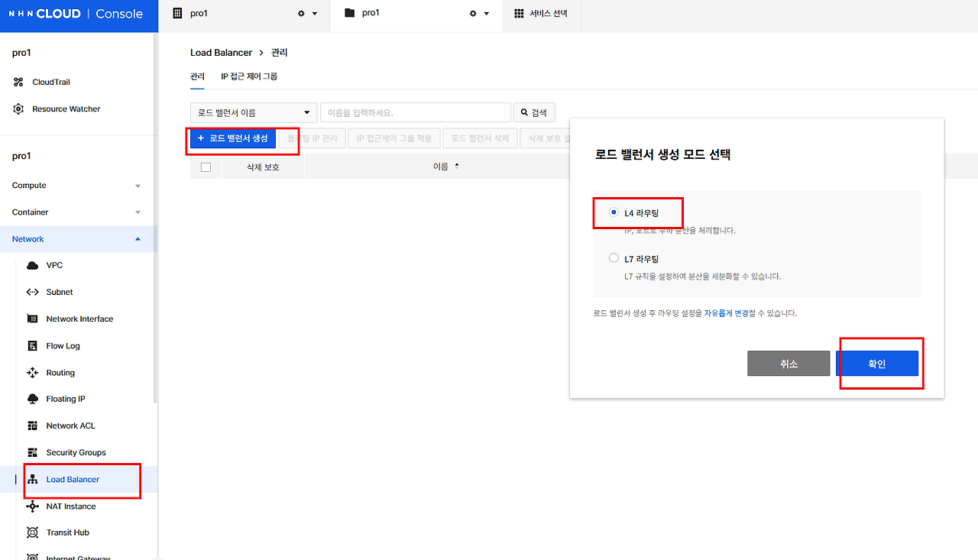Sort the table by 이름 column
Viewport: 978px width, 560px height.
pyautogui.click(x=446, y=166)
